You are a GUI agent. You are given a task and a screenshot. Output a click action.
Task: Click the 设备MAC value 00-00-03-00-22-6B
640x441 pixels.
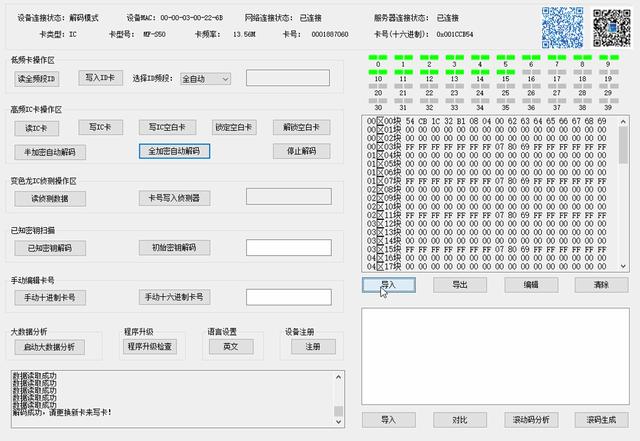191,18
